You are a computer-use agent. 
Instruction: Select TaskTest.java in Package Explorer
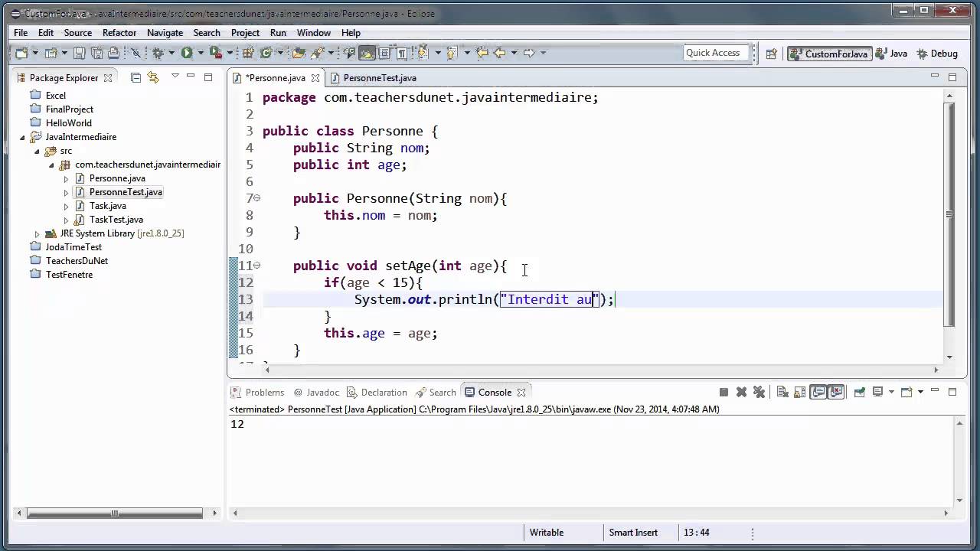tap(109, 220)
